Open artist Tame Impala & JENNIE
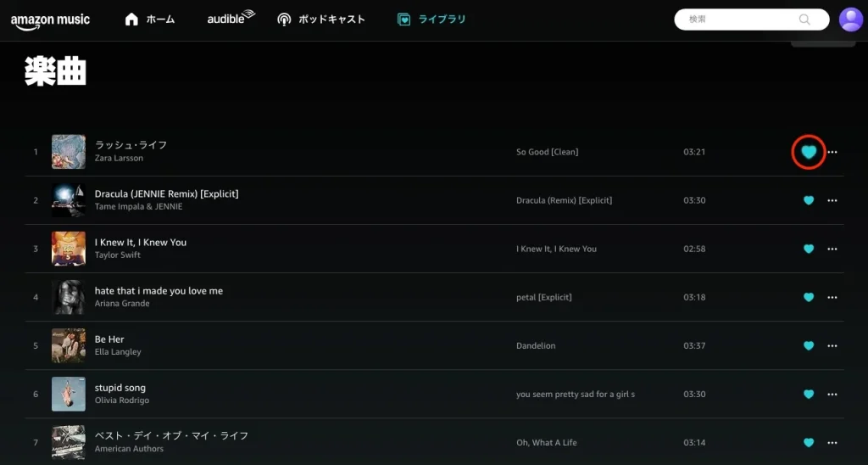The image size is (868, 465). pos(138,206)
